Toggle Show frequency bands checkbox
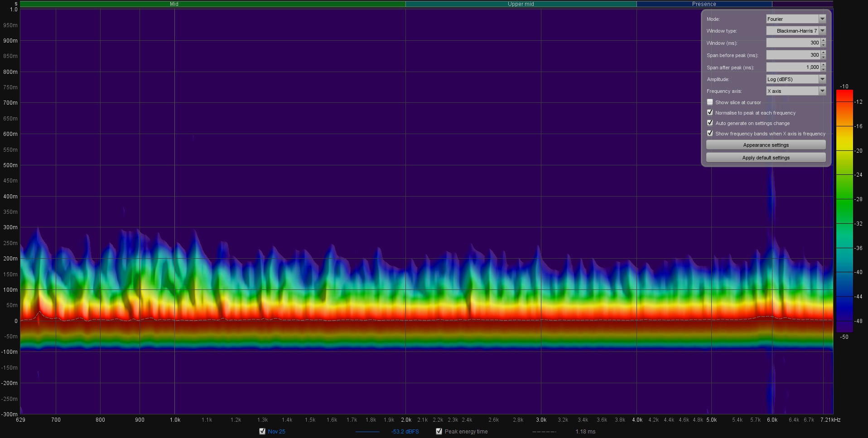Image resolution: width=868 pixels, height=438 pixels. pyautogui.click(x=710, y=133)
